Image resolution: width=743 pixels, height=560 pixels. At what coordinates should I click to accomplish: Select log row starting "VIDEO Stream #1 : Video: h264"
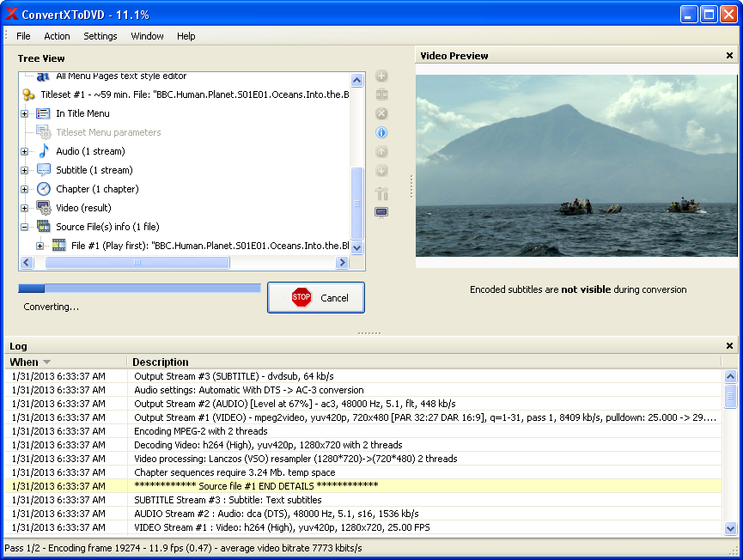coord(363,527)
